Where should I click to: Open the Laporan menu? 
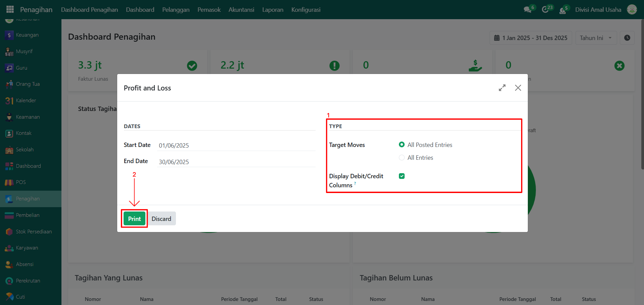pos(272,10)
